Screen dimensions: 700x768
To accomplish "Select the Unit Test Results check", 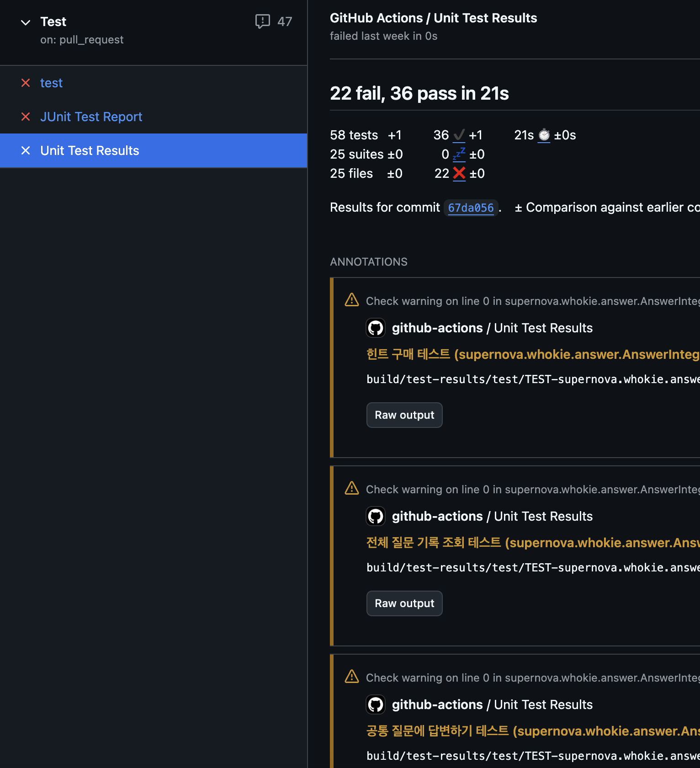I will (154, 150).
